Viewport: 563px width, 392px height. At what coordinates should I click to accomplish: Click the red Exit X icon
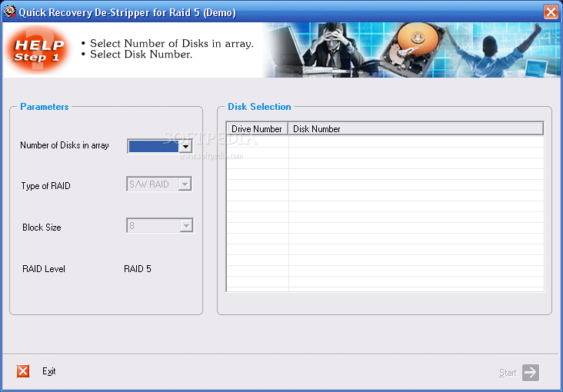click(x=23, y=371)
